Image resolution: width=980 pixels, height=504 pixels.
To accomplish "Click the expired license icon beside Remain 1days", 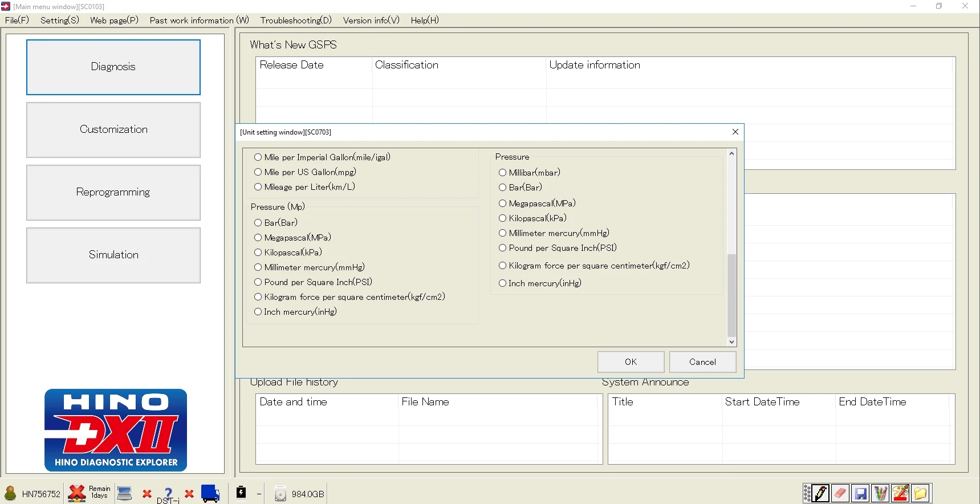I will [x=76, y=493].
